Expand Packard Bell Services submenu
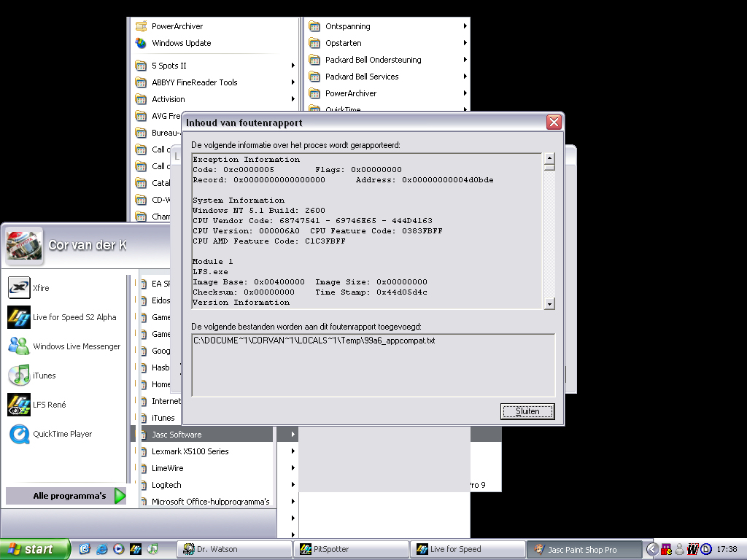 pos(387,76)
